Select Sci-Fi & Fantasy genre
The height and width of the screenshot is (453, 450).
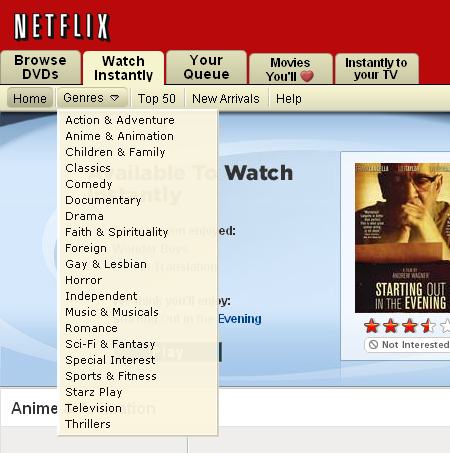tap(110, 344)
